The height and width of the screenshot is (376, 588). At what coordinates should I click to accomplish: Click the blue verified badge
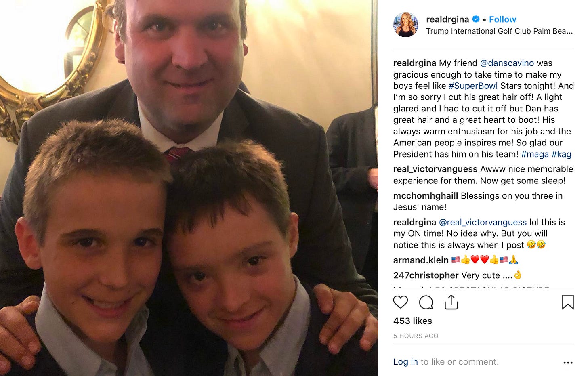[476, 19]
